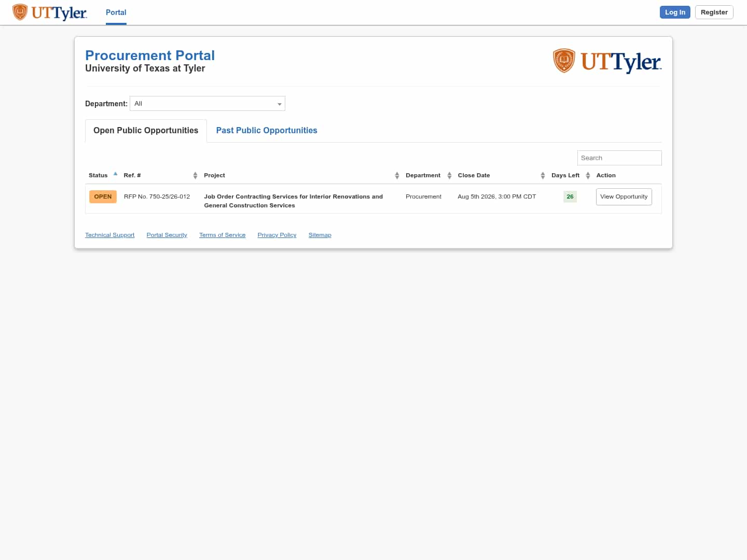Sort by Project column arrows

pos(397,175)
